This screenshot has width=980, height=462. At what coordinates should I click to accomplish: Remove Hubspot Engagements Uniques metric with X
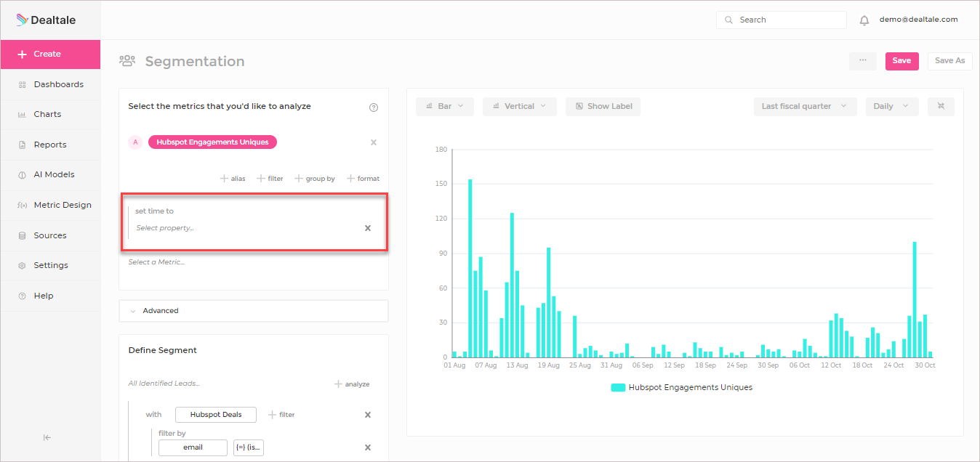coord(374,142)
